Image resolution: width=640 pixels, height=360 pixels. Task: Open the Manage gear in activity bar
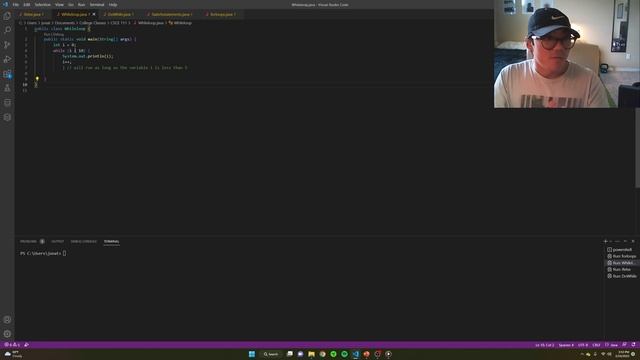click(7, 334)
